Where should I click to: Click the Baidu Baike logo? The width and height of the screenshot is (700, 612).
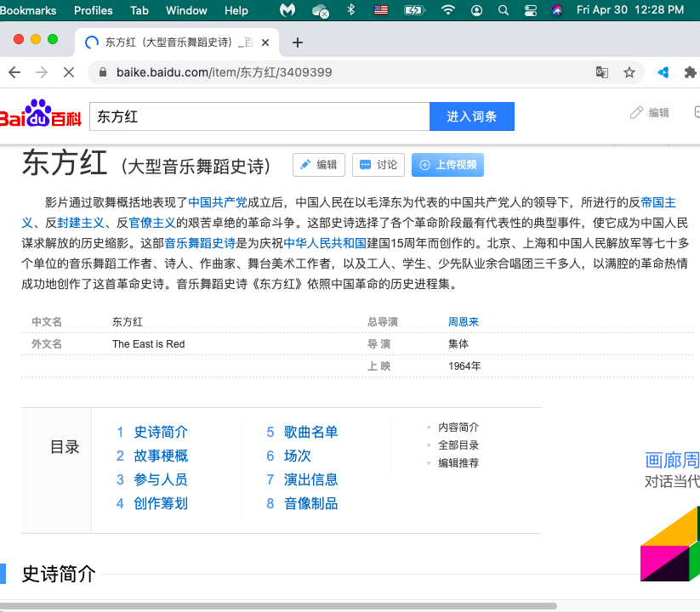click(41, 116)
